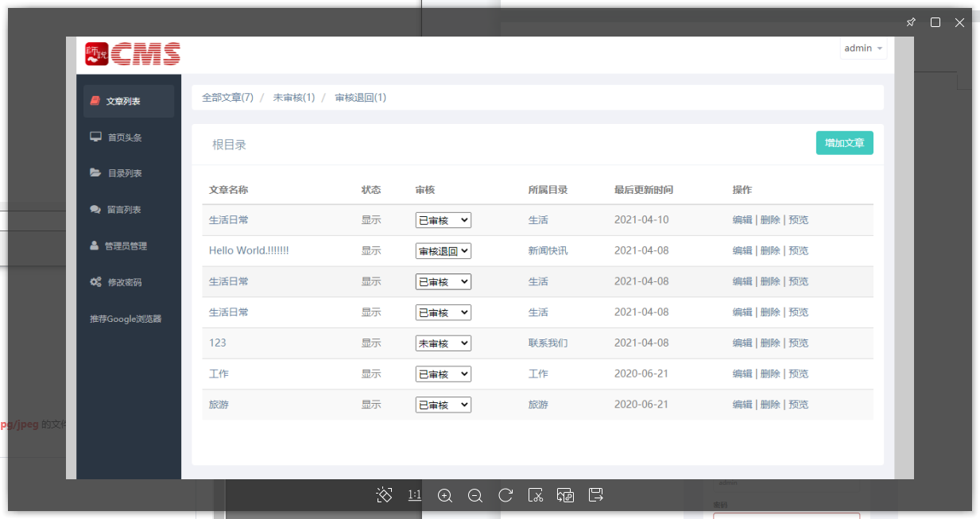Switch to the 未审核(1) filter

click(294, 96)
